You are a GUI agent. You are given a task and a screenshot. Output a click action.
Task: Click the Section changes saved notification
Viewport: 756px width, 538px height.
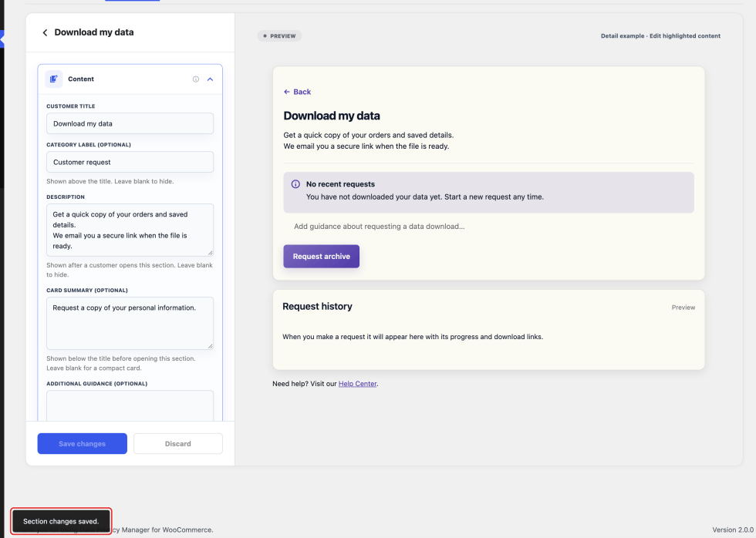tap(61, 521)
